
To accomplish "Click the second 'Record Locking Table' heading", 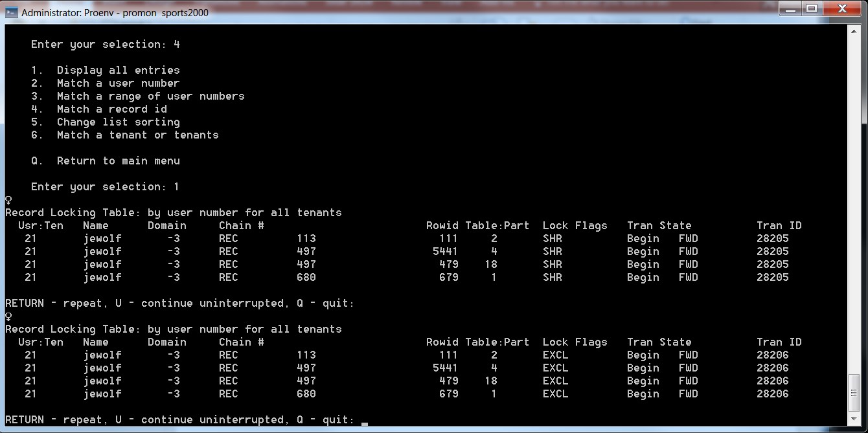I will [x=174, y=329].
